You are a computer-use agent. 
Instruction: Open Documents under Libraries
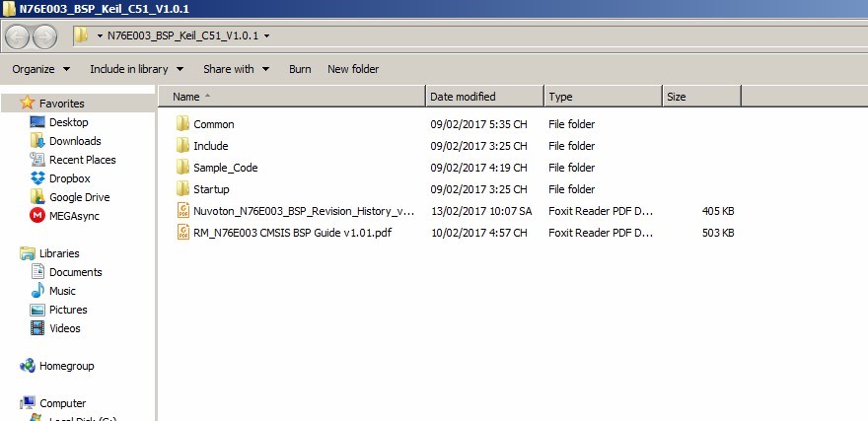[x=75, y=272]
